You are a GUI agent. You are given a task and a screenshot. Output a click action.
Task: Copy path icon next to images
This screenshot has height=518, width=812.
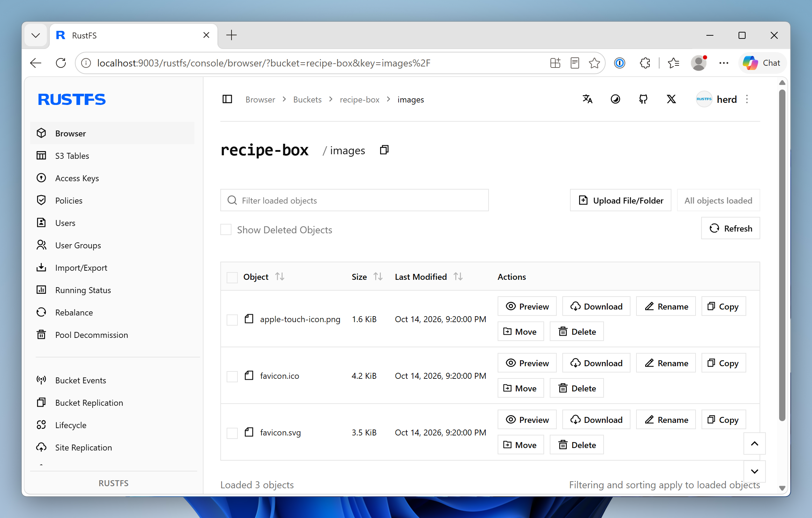point(384,150)
